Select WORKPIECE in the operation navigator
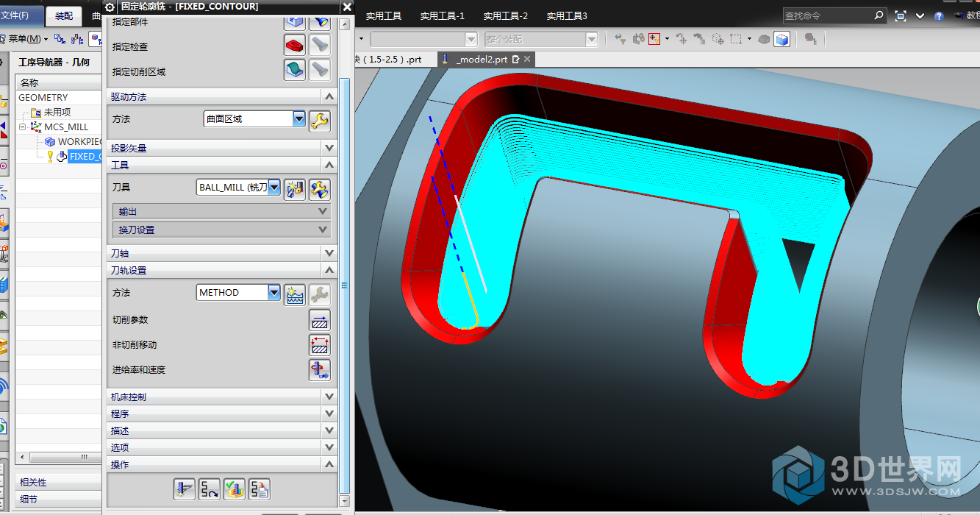 (79, 141)
